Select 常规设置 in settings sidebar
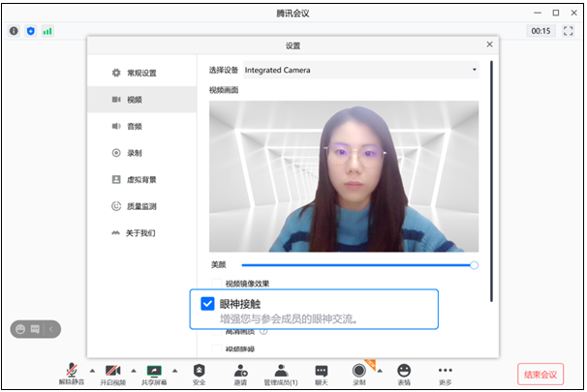The image size is (587, 392). pos(141,73)
